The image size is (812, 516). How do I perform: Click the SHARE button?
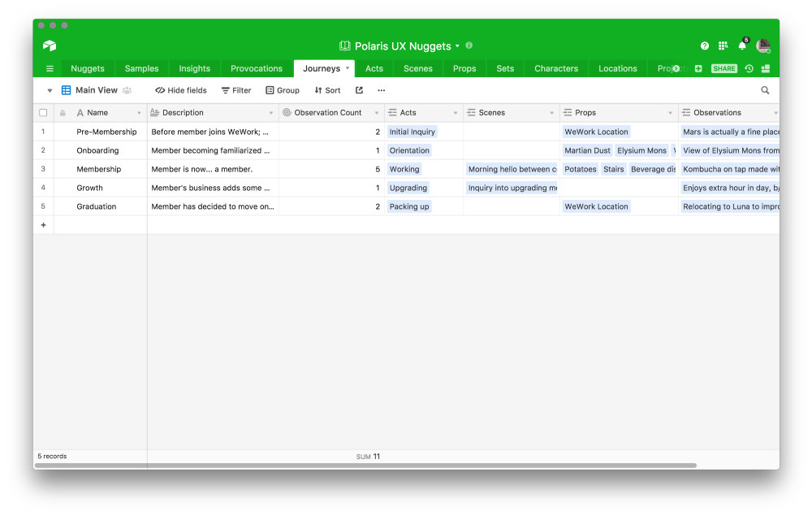click(x=724, y=68)
